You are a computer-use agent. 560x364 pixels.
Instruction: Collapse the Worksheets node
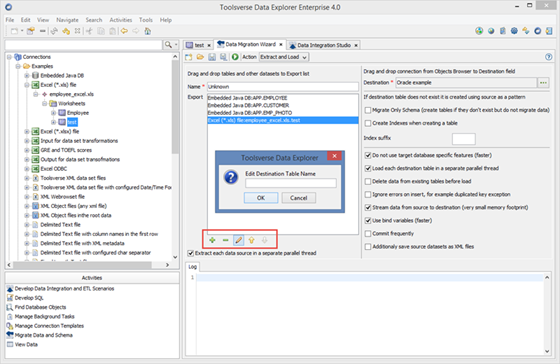[x=45, y=104]
